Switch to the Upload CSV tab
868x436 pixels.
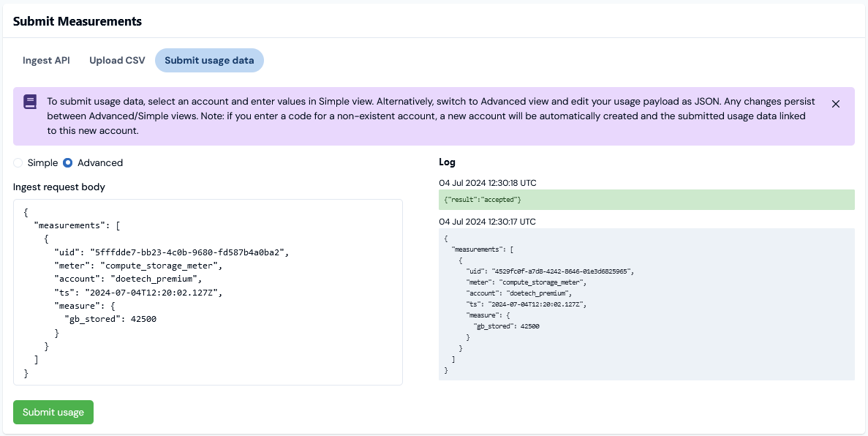coord(116,60)
